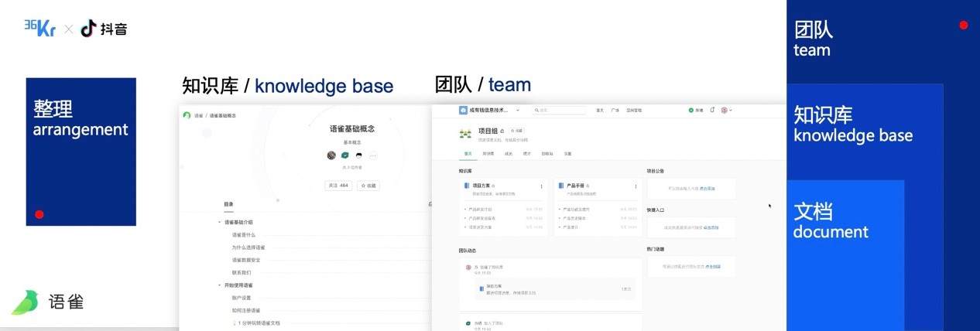
Task: Open the 为什么选择语雀 document
Action: click(248, 247)
